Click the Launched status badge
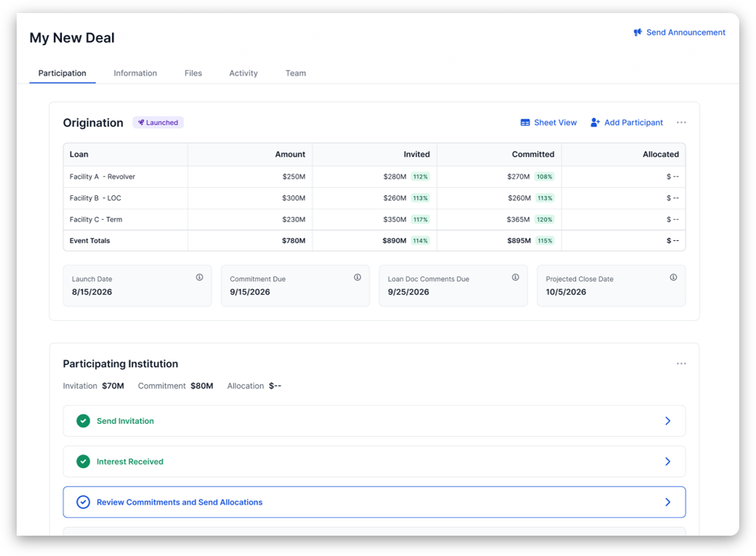Viewport: 756px width, 556px height. [x=158, y=123]
